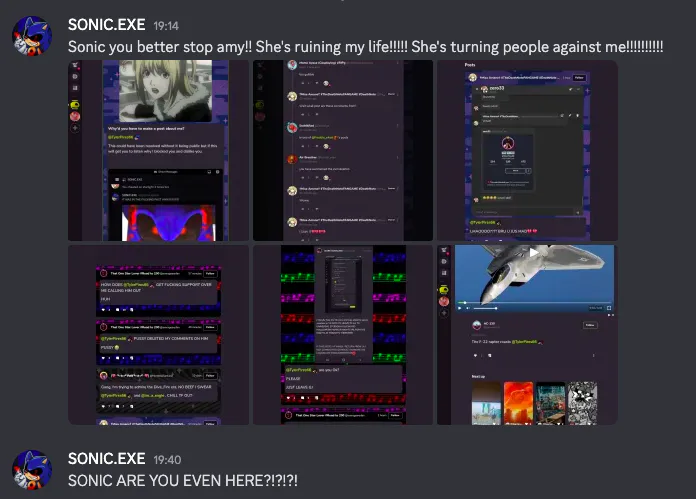Open SONIC.EXE avatar on the 19:14 message
The image size is (696, 499).
click(32, 36)
